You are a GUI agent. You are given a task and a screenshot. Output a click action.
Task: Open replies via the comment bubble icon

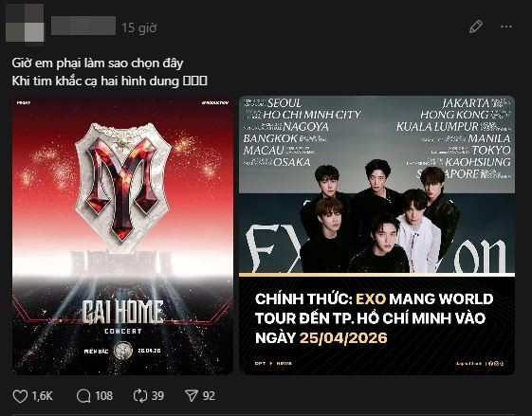83,396
